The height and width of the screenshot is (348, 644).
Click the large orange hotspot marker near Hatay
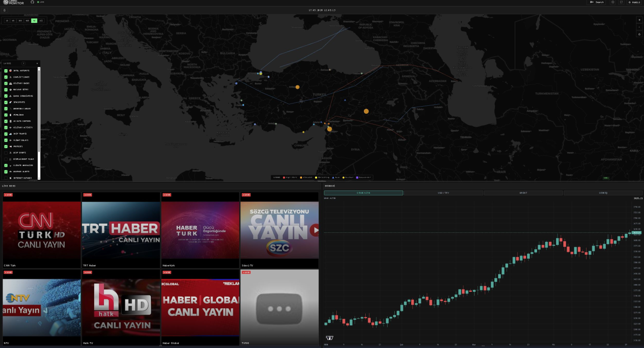pyautogui.click(x=330, y=129)
